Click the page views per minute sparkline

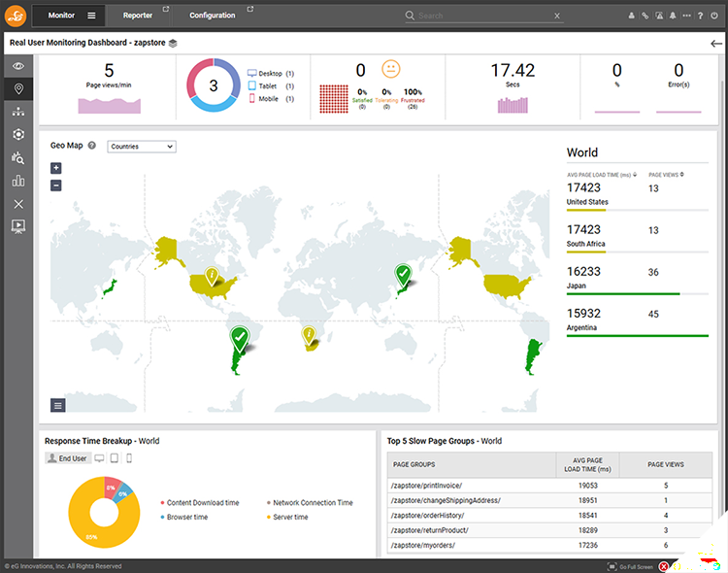click(109, 106)
